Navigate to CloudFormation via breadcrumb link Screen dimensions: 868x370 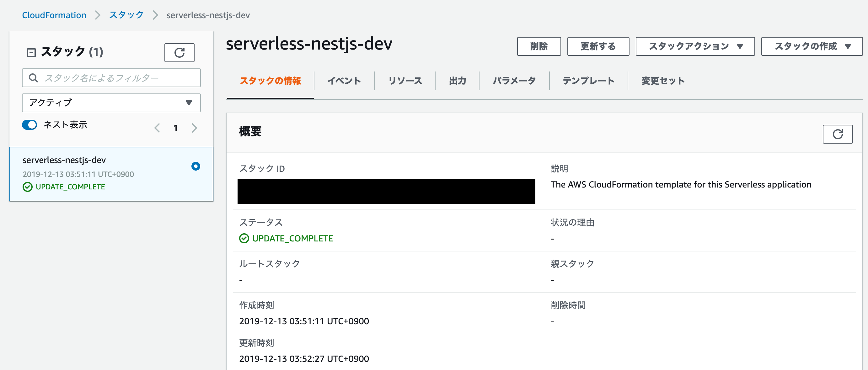coord(54,15)
